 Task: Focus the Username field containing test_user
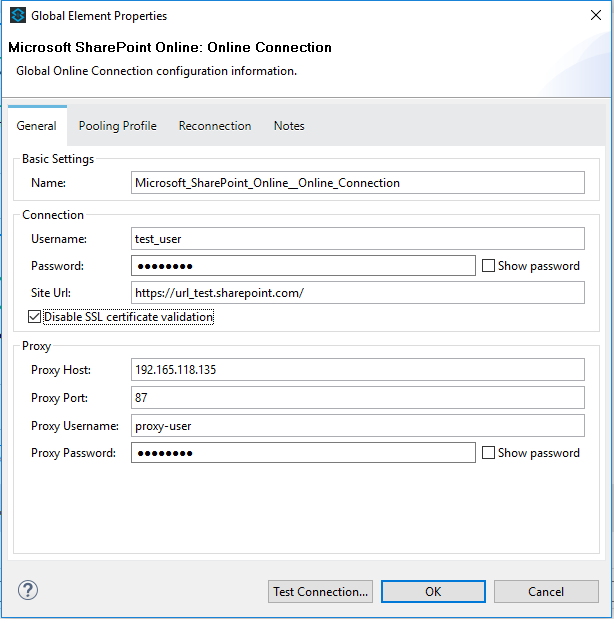coord(357,239)
